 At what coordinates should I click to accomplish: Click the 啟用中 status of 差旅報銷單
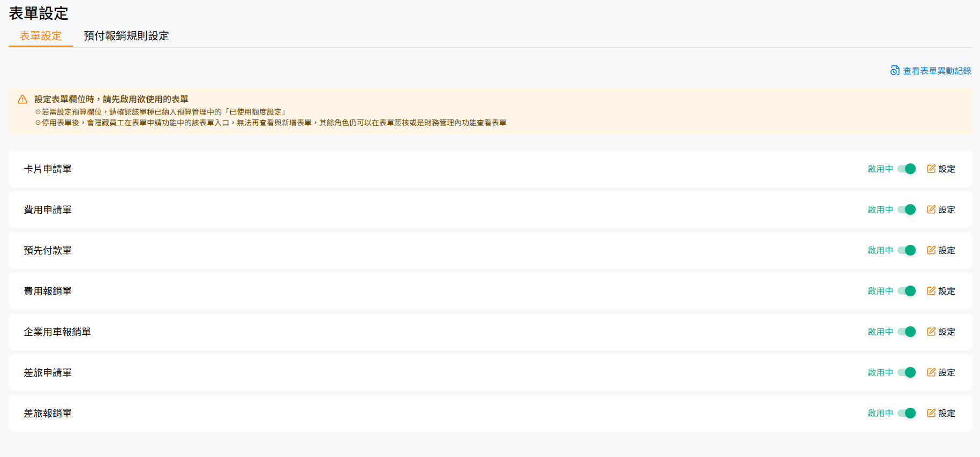point(880,413)
